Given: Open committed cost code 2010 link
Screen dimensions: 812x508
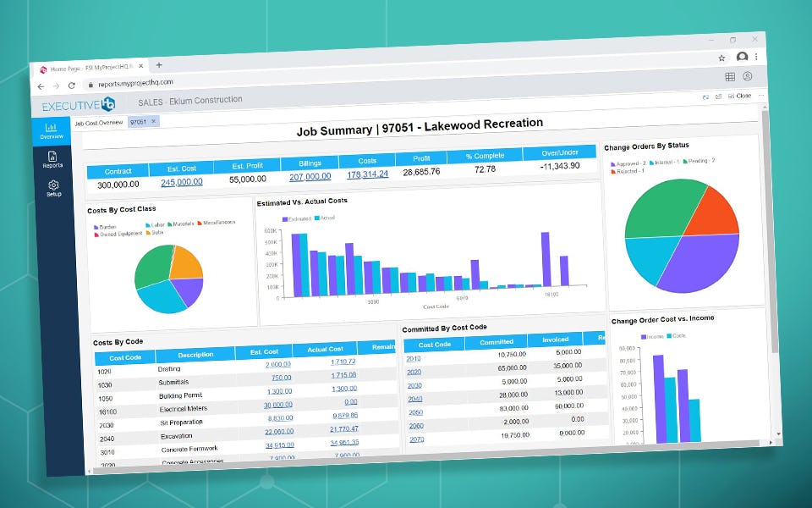Looking at the screenshot, I should pyautogui.click(x=414, y=359).
